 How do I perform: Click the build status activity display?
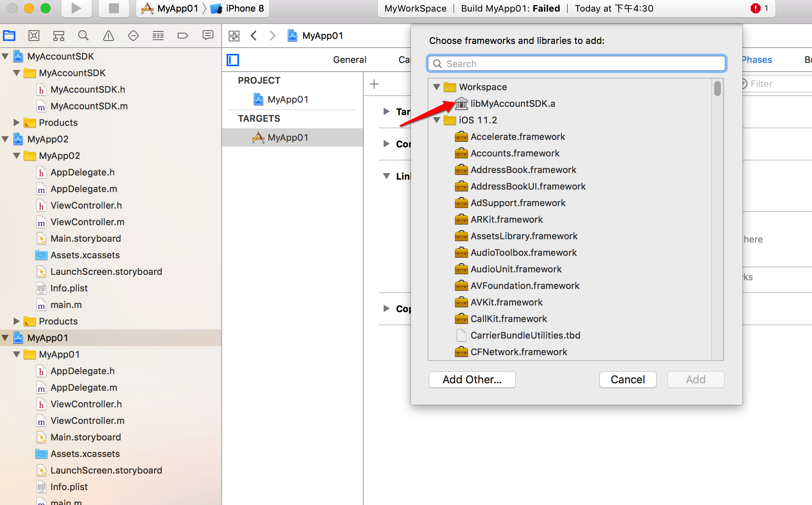(x=577, y=8)
